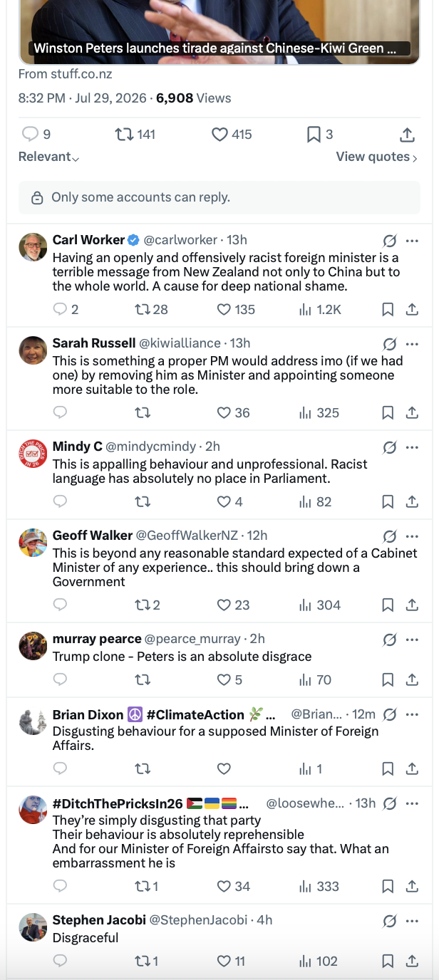
Task: Open the Relevant sort dropdown
Action: coord(48,157)
